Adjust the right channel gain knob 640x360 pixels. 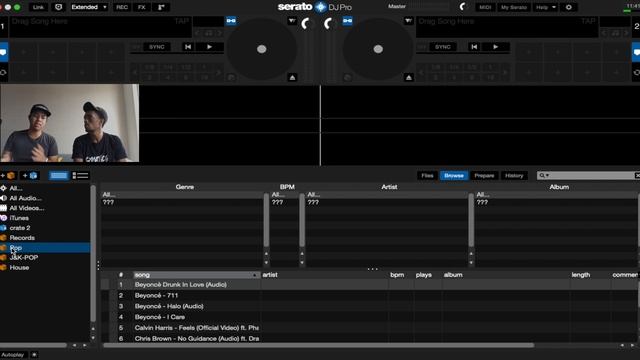pyautogui.click(x=328, y=24)
